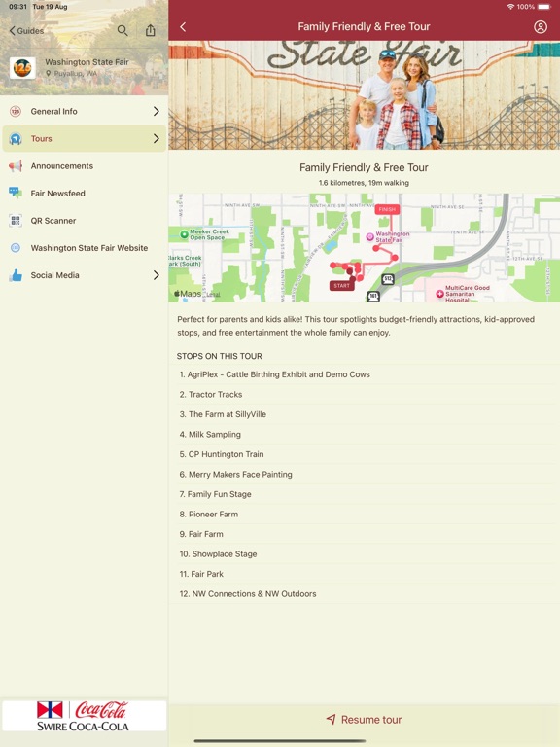Click the Social Media thumbs-up icon

tap(16, 275)
